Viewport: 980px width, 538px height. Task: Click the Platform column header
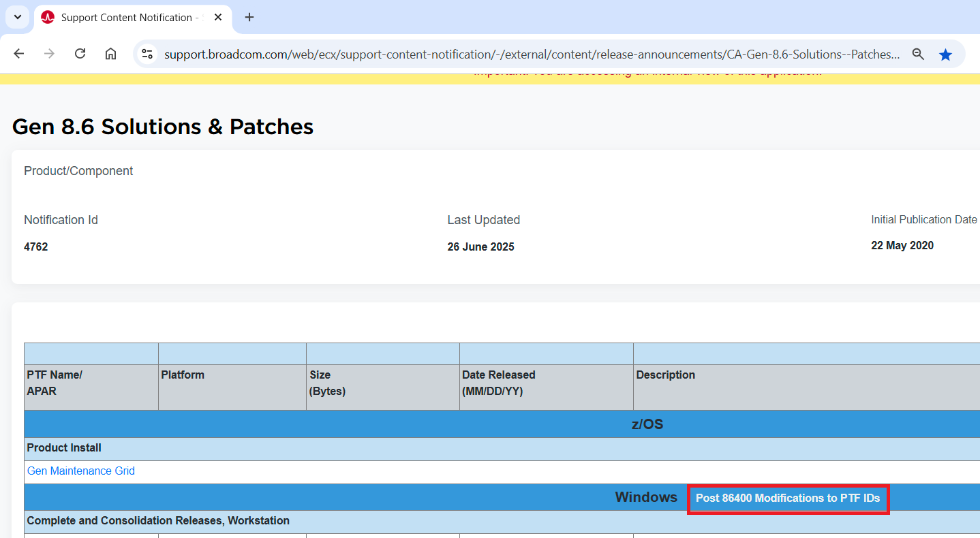coord(232,387)
